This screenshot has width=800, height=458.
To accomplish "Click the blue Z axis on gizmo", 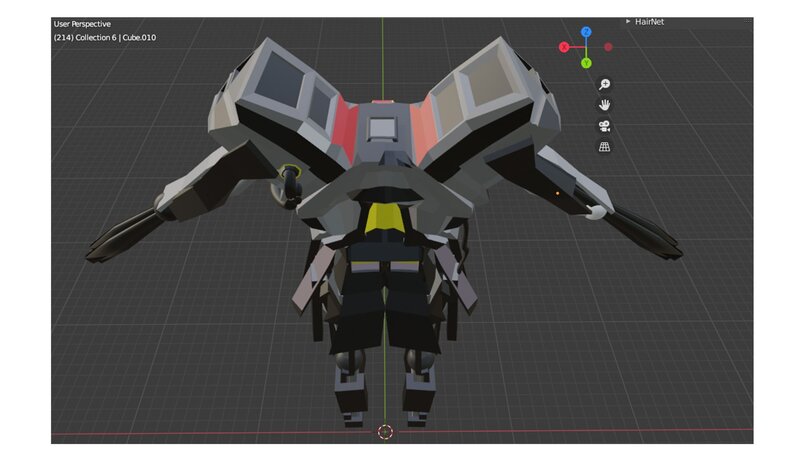I will (586, 32).
